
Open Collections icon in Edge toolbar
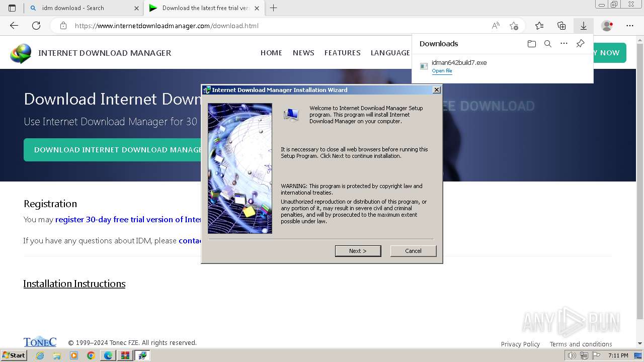tap(561, 26)
